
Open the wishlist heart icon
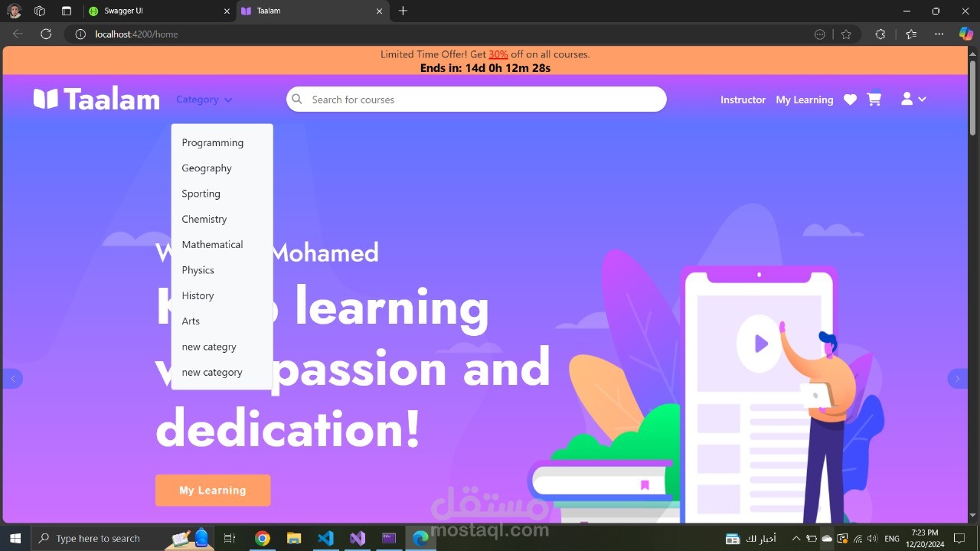[850, 99]
